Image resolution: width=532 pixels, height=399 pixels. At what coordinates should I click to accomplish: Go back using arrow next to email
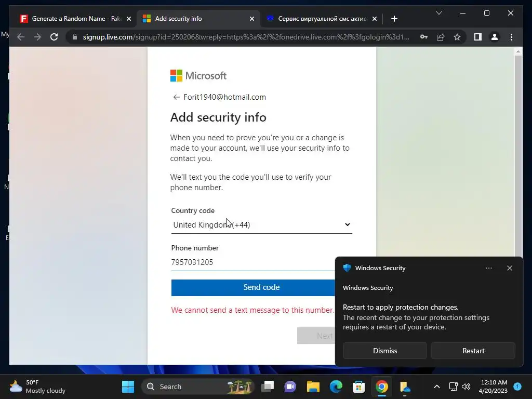176,97
